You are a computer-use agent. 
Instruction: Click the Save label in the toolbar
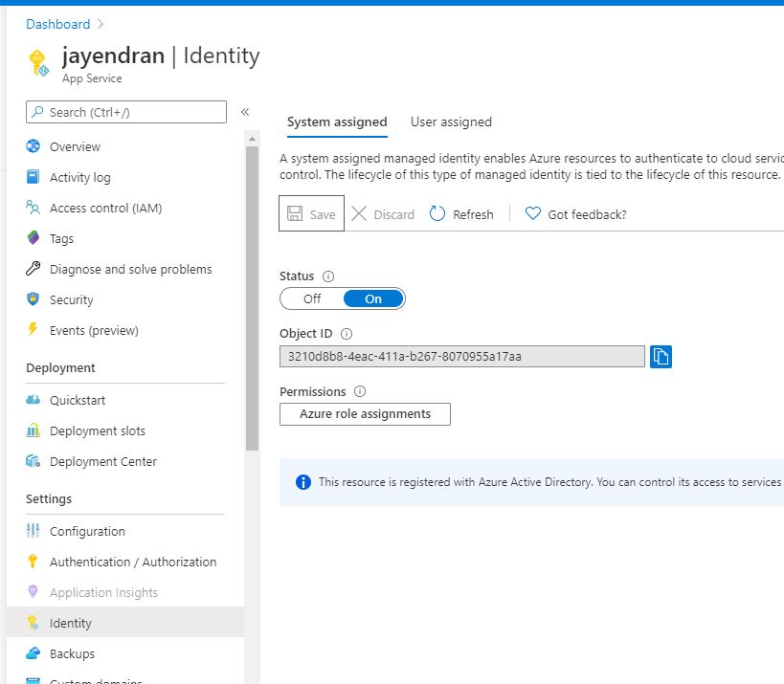[x=323, y=214]
